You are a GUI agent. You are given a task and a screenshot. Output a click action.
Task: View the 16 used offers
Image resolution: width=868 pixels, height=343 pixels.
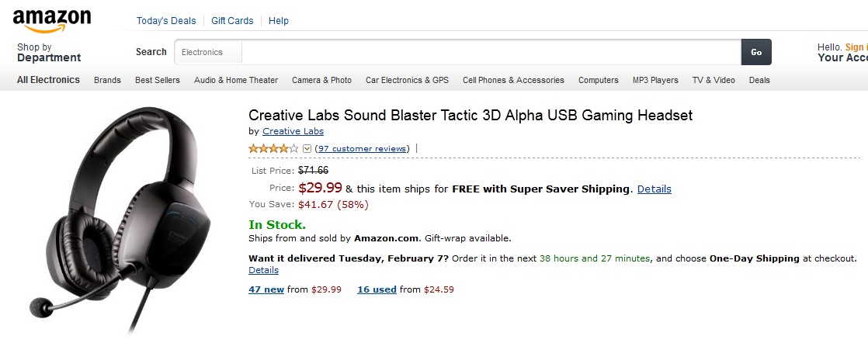(x=377, y=289)
